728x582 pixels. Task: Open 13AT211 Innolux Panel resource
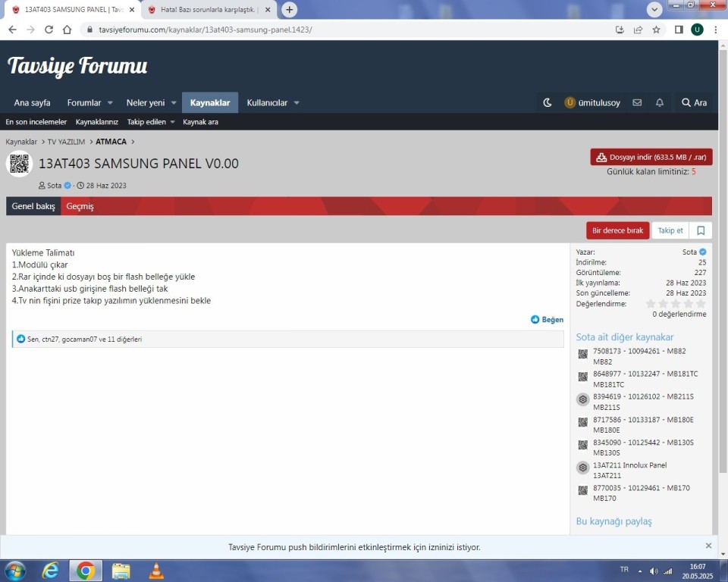(629, 465)
